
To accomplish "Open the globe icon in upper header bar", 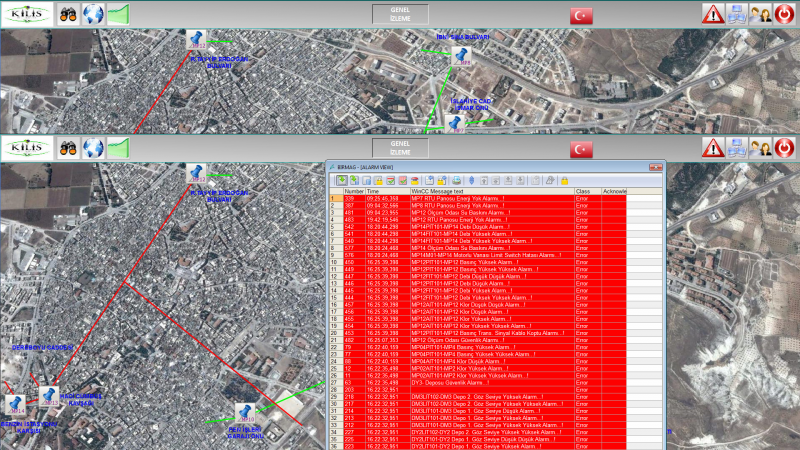I will [x=93, y=15].
